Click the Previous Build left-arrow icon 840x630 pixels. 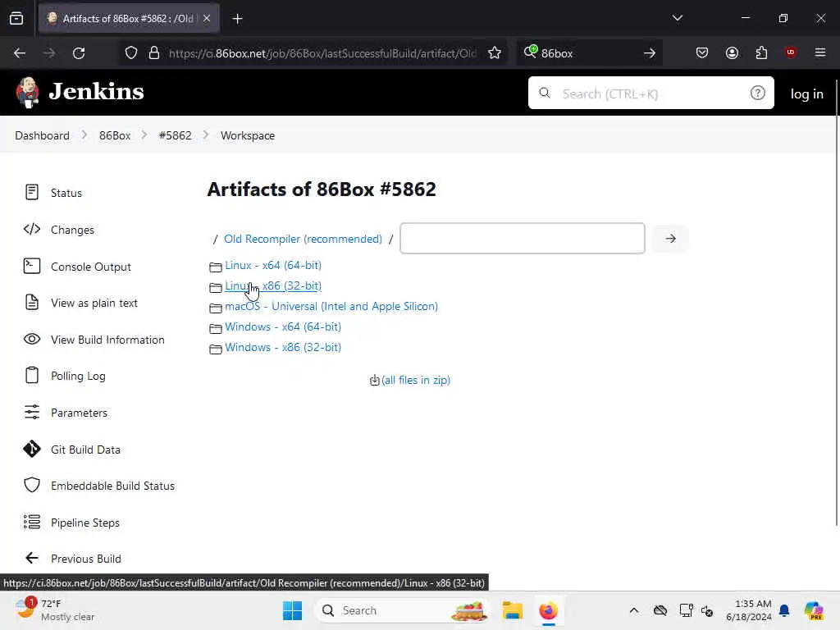32,558
